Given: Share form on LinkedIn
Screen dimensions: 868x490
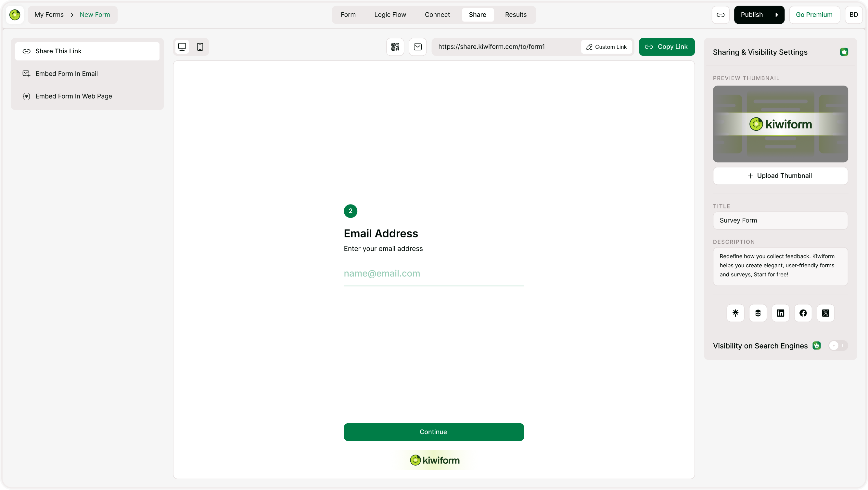Looking at the screenshot, I should coord(780,313).
